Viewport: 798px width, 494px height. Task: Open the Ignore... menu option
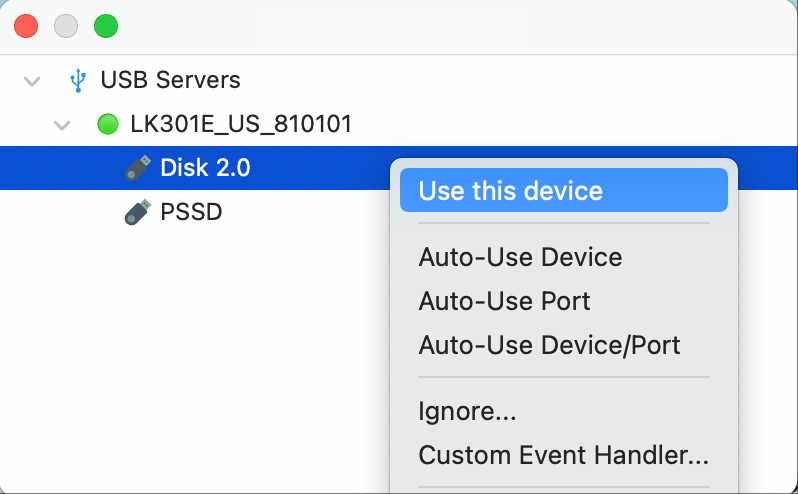[x=467, y=411]
